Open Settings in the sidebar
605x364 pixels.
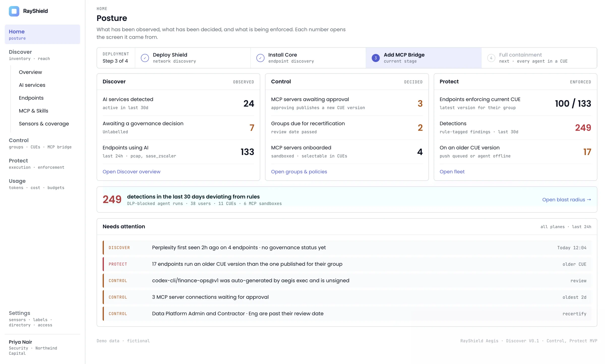42,319
